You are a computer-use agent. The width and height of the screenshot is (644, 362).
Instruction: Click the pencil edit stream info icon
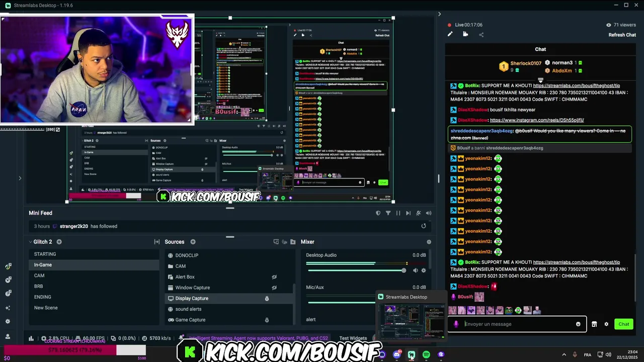pos(450,34)
